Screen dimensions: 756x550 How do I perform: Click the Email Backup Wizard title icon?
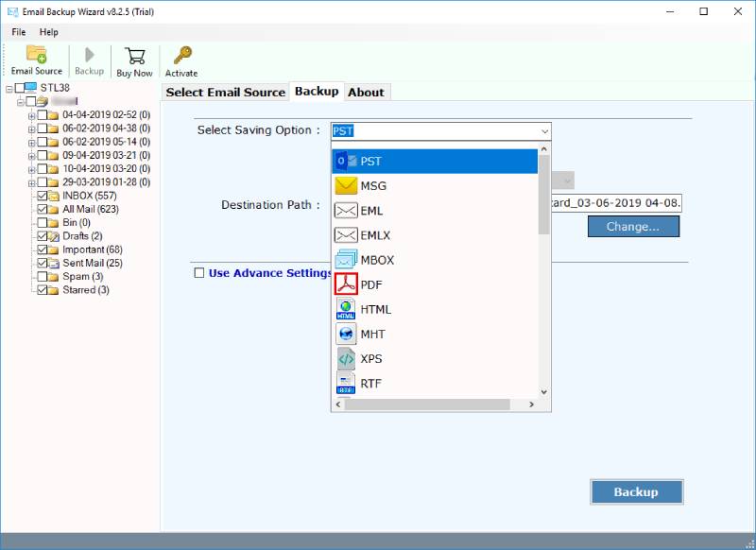[12, 11]
